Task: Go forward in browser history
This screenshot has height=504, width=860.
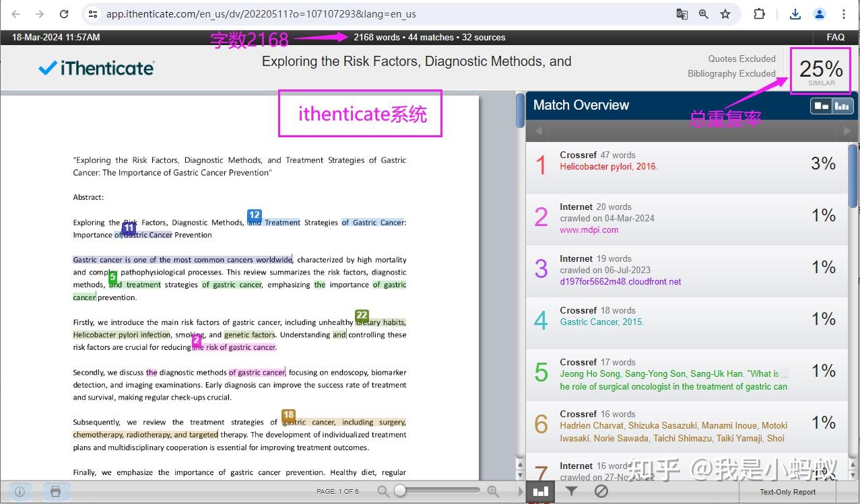Action: [40, 14]
